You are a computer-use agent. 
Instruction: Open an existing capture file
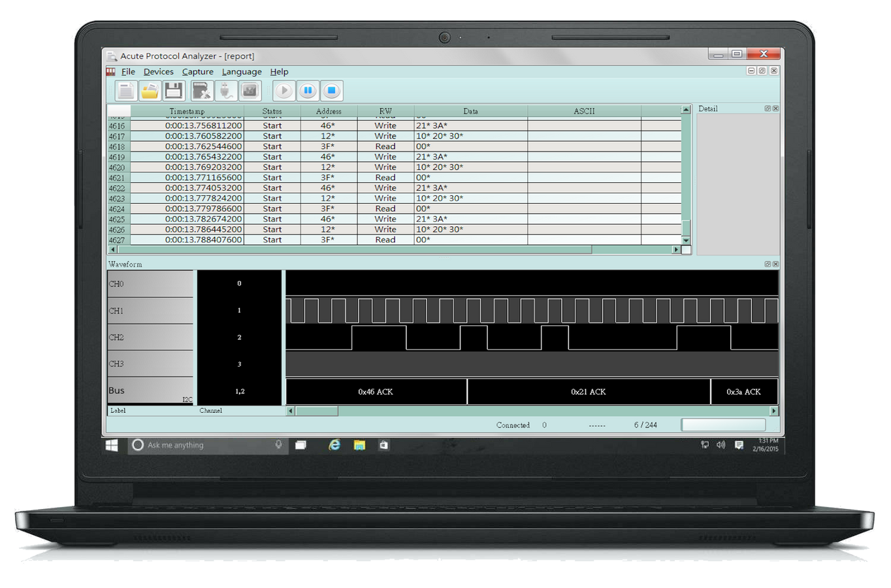(x=150, y=91)
